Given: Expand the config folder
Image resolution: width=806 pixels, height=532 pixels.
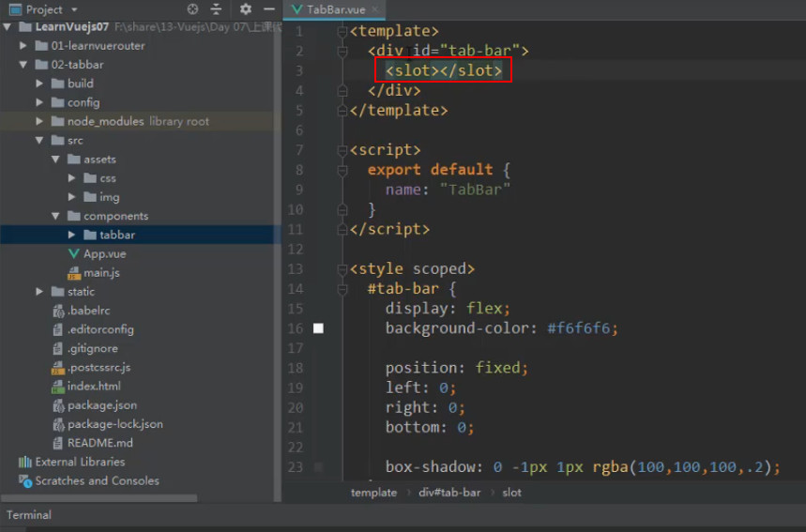Looking at the screenshot, I should tap(39, 102).
